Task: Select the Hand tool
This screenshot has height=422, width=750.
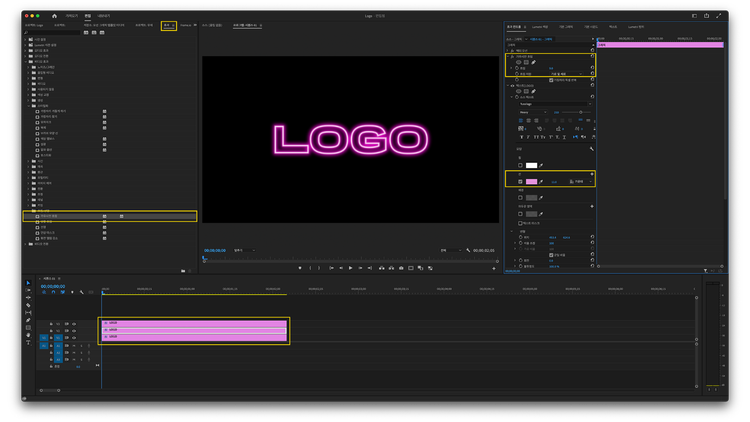Action: click(x=28, y=335)
